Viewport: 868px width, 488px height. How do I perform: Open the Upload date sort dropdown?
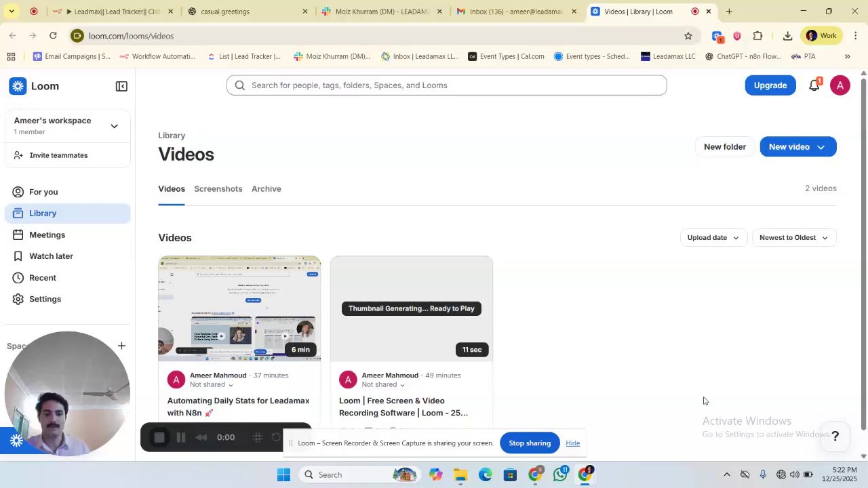(x=713, y=238)
